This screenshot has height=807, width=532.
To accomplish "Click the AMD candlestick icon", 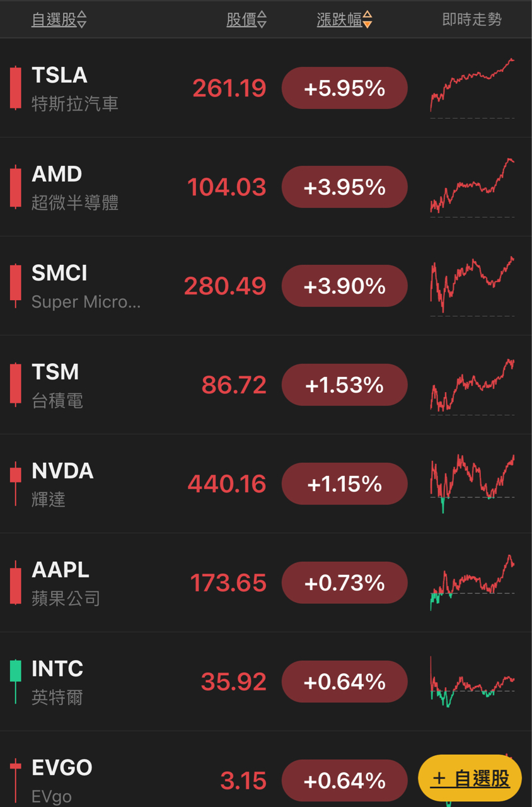I will (16, 187).
